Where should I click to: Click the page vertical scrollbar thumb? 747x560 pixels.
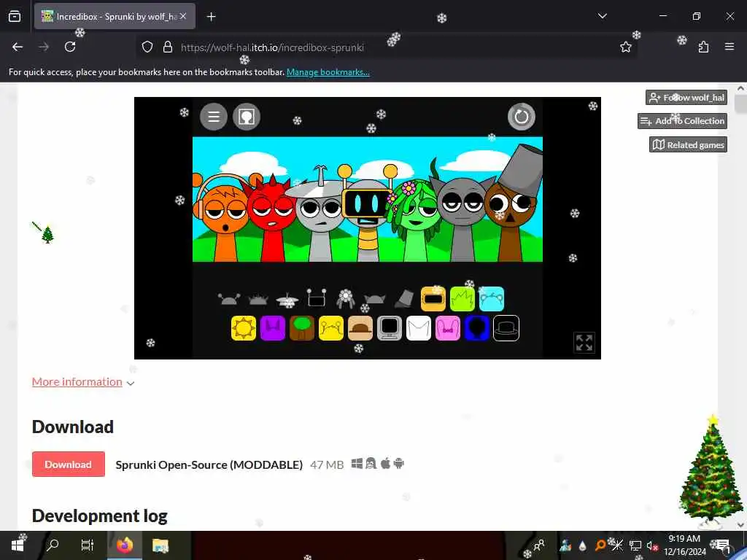741,104
